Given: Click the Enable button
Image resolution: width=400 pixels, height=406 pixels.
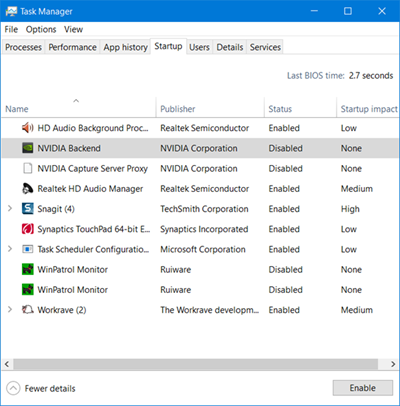Looking at the screenshot, I should 363,388.
